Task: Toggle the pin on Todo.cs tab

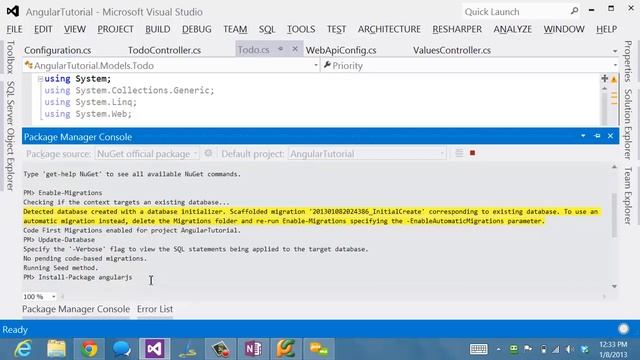Action: [x=281, y=49]
